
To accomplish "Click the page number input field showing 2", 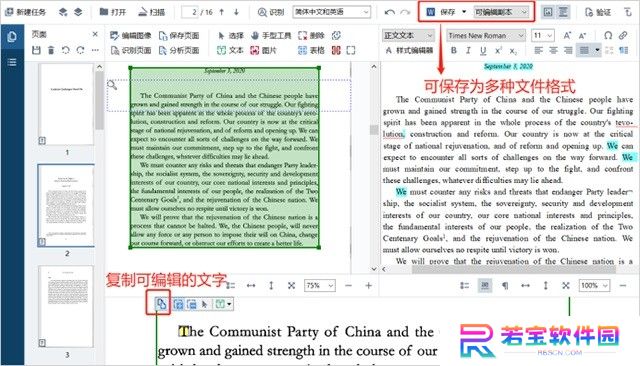I will [190, 12].
